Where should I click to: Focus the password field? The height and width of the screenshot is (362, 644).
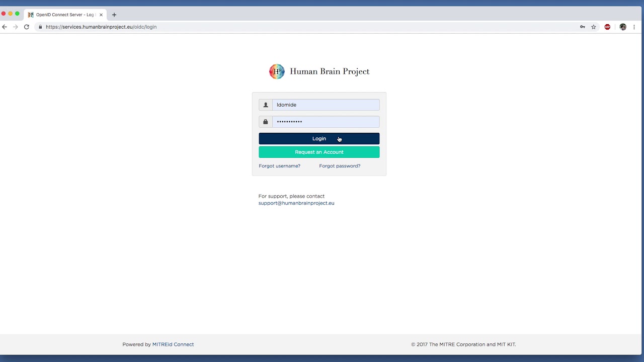[x=326, y=122]
